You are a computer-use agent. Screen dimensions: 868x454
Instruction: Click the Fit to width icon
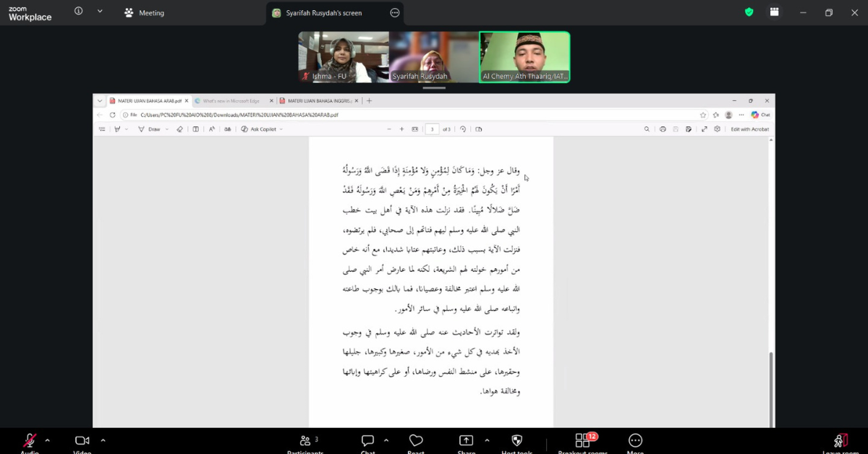click(415, 129)
